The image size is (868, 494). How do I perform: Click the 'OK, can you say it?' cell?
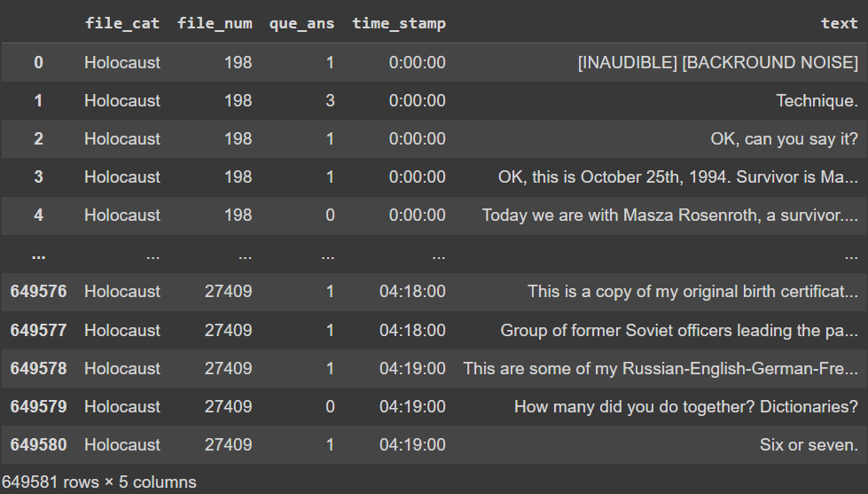click(x=784, y=138)
